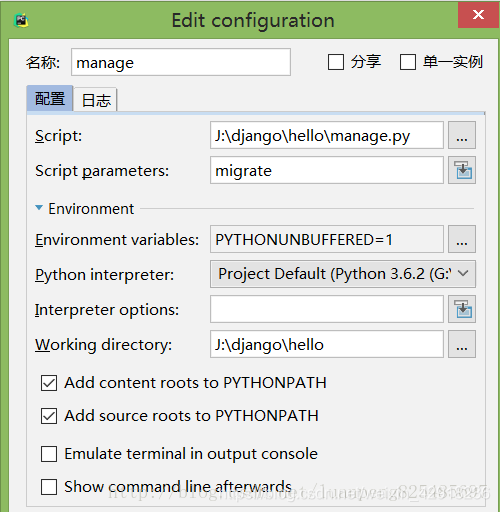Click the Interpreter options input field
Viewport: 500px width, 512px height.
click(327, 309)
